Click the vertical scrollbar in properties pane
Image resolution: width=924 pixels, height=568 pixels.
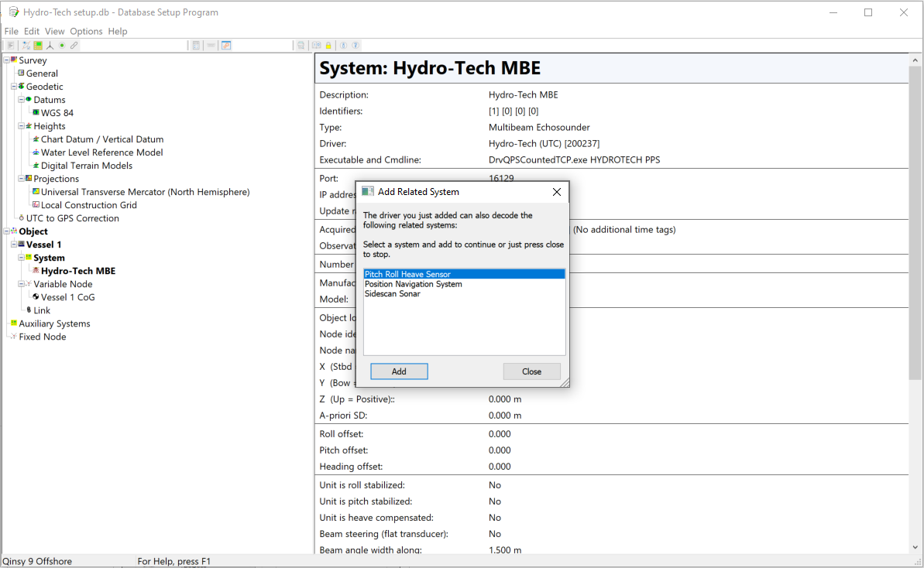[x=915, y=232]
